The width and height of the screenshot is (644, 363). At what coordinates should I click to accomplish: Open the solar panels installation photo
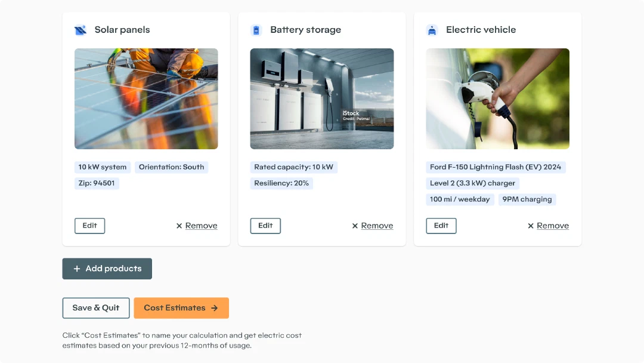146,99
